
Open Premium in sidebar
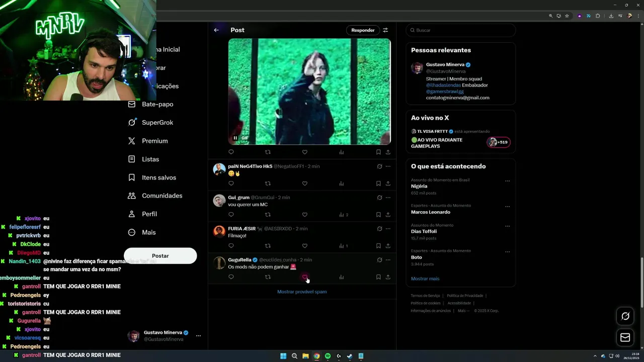point(148,141)
